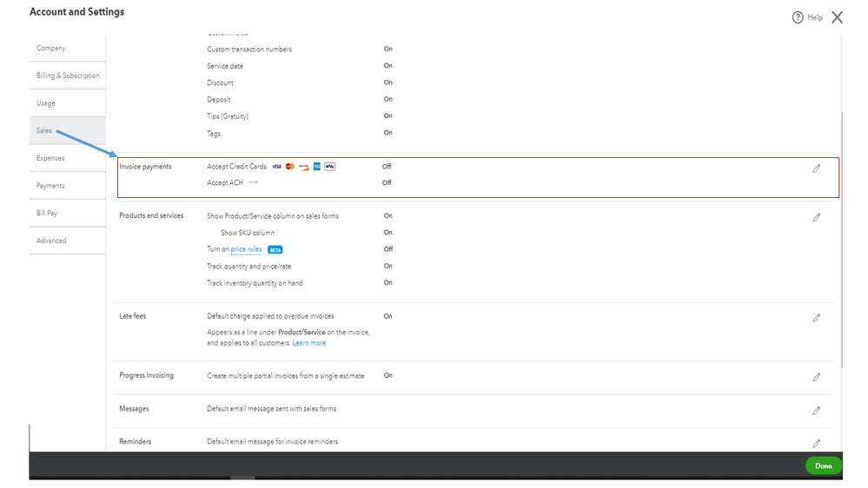The image size is (868, 488).
Task: Click the Learn more link
Action: [x=309, y=343]
